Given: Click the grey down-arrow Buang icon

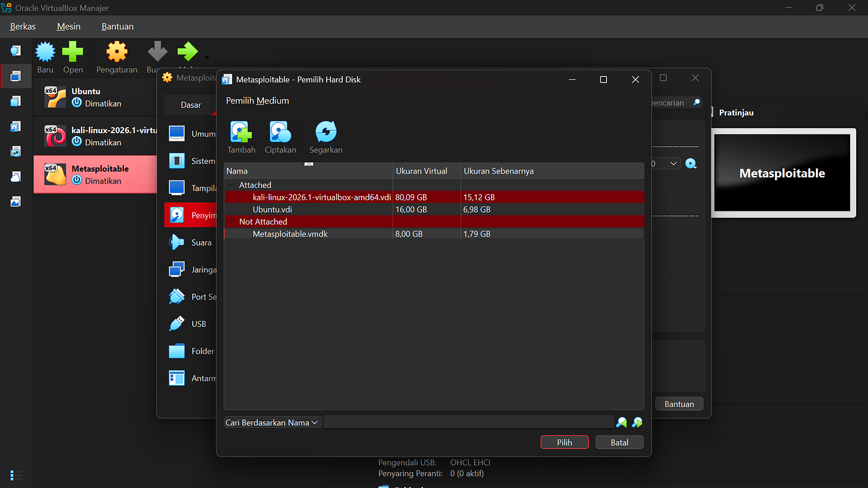Looking at the screenshot, I should tap(157, 52).
